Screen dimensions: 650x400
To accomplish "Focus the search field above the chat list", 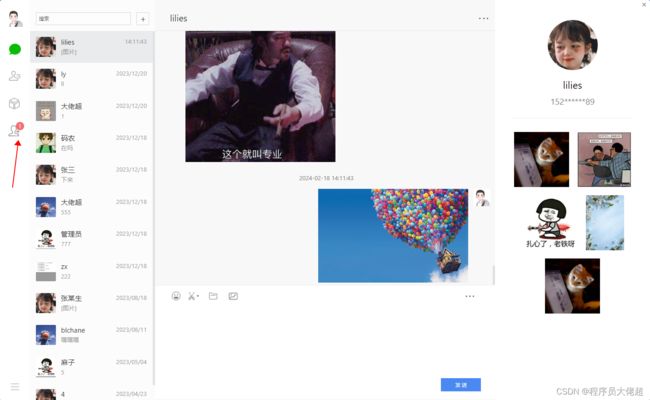I will tap(83, 19).
